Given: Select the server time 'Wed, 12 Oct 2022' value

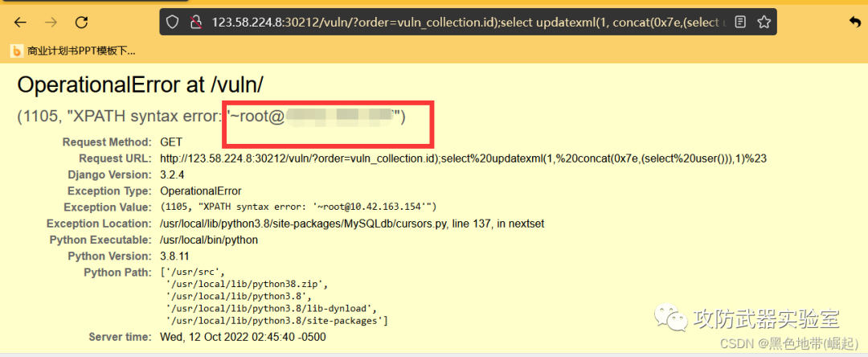Looking at the screenshot, I should point(243,337).
